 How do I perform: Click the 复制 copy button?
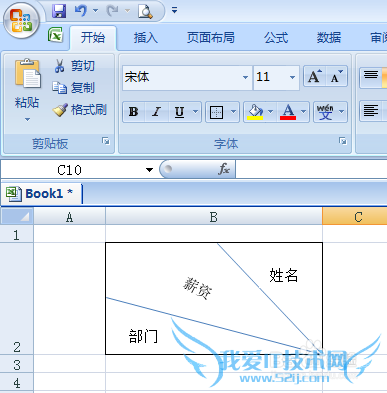click(74, 88)
